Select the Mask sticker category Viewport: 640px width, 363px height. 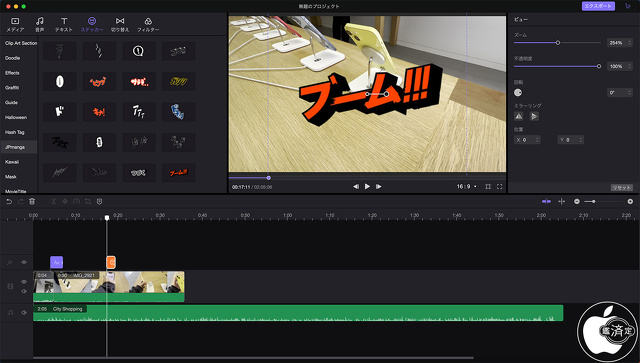11,177
